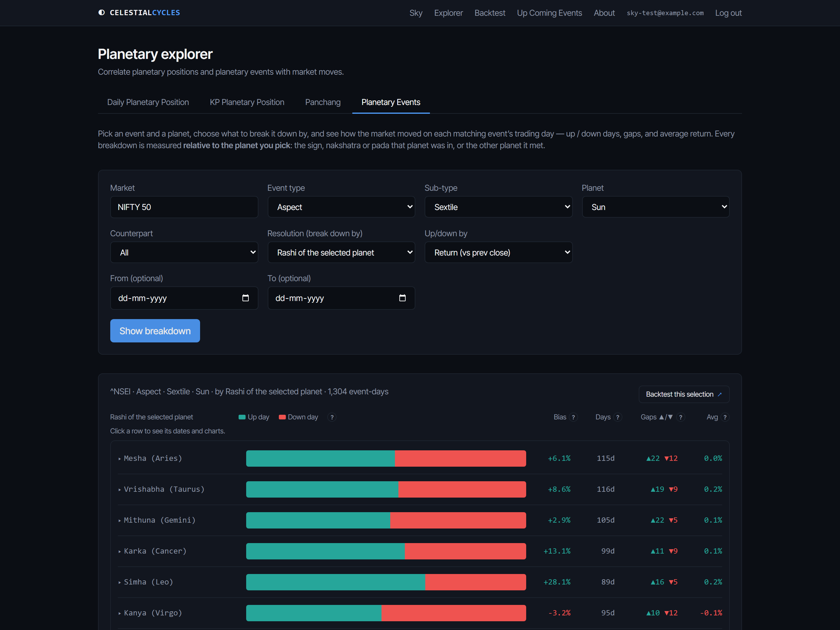Click the help icon next to Down day legend

(332, 417)
